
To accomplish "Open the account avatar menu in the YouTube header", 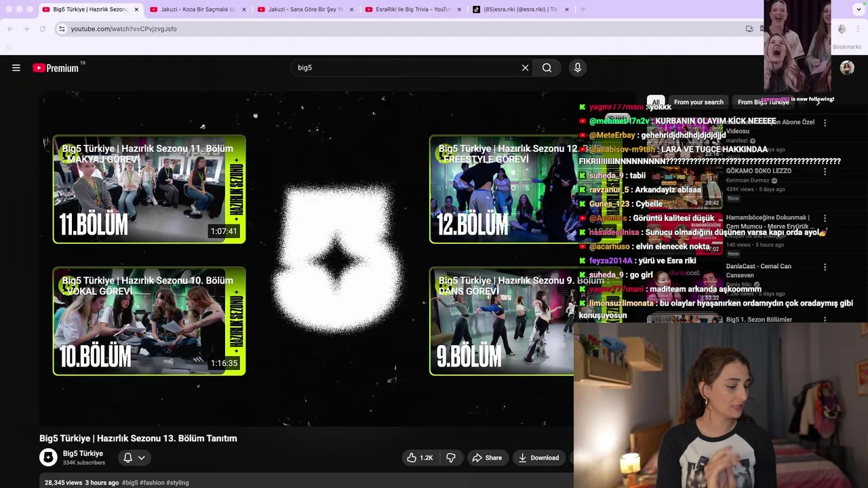I will click(x=847, y=68).
